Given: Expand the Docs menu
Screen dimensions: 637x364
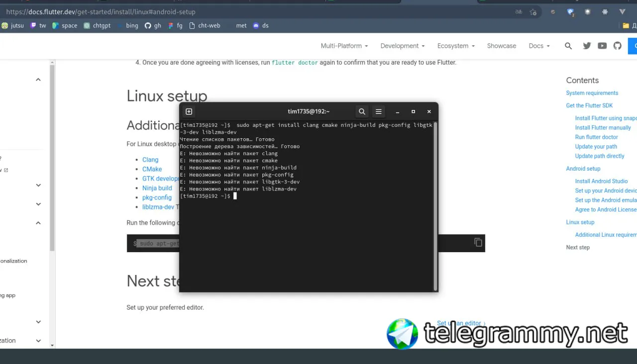Looking at the screenshot, I should point(539,46).
